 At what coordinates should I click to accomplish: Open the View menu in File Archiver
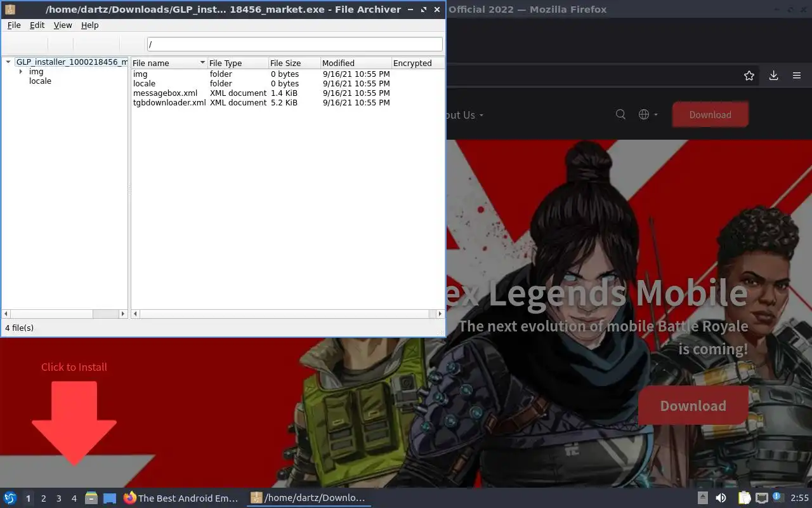[x=63, y=25]
